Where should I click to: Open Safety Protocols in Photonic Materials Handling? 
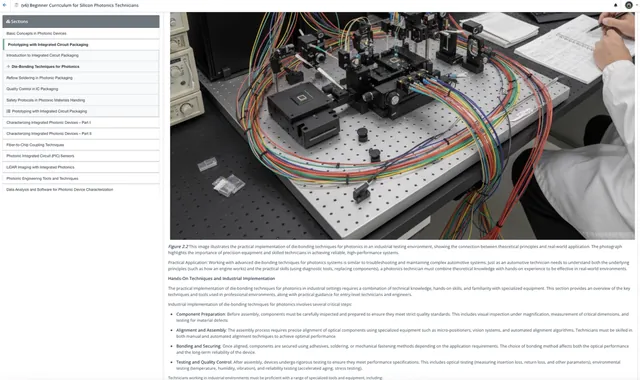click(81, 100)
